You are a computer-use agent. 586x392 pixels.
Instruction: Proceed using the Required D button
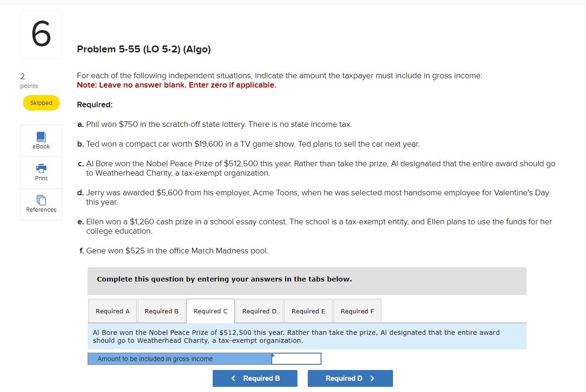point(350,378)
